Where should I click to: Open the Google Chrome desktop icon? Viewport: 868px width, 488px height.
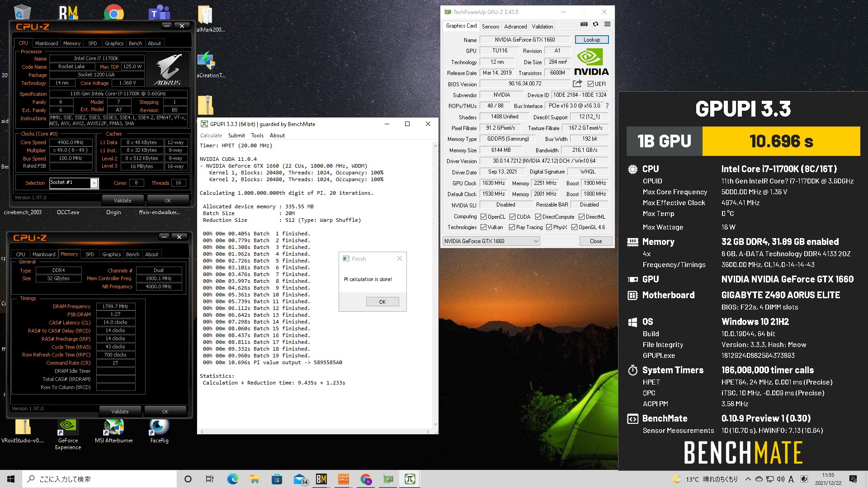[113, 14]
